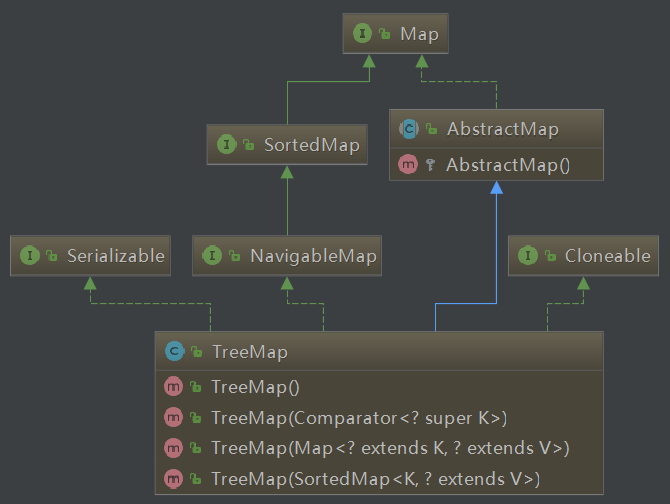
Task: Select the TreeMap class header label
Action: click(x=250, y=352)
